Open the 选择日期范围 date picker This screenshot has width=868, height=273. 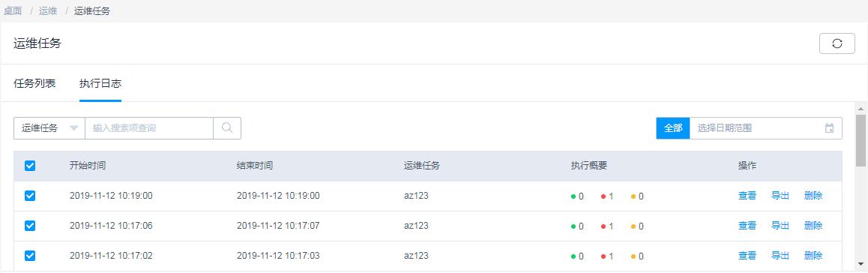(765, 128)
